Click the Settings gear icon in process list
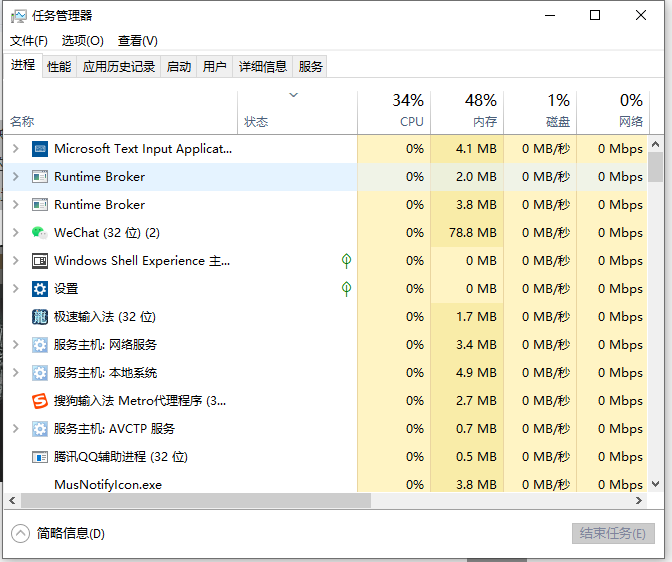 click(x=40, y=289)
